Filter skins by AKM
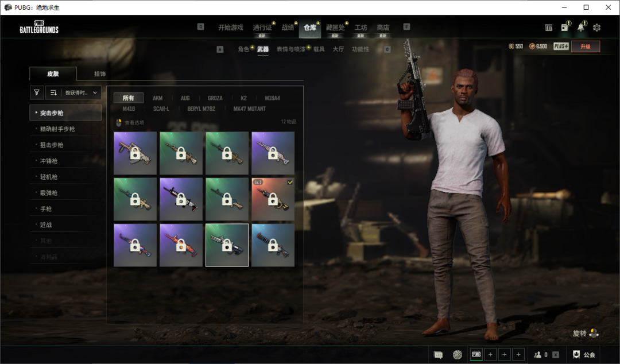The width and height of the screenshot is (620, 364). [x=157, y=98]
